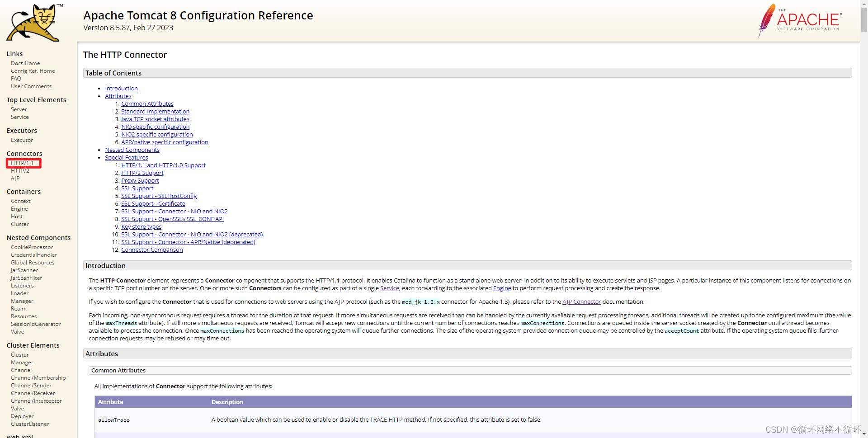Open JarScanFilter sidebar link

(x=26, y=278)
